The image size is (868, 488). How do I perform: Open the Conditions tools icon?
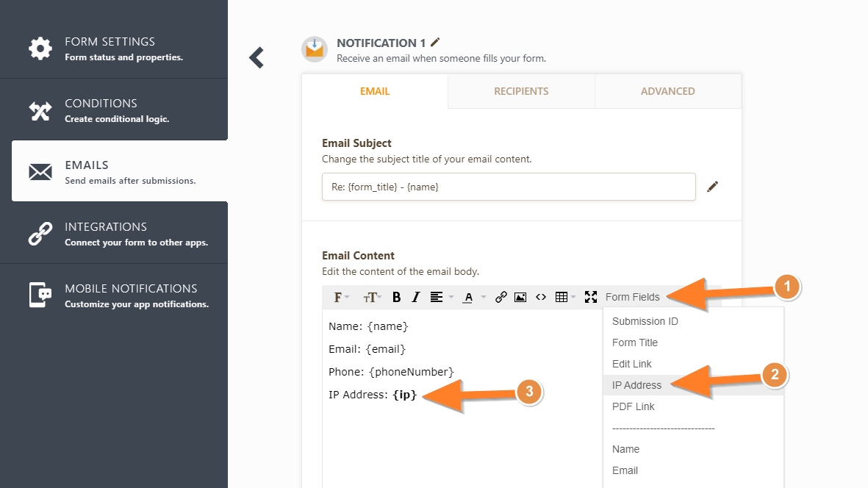click(x=40, y=111)
